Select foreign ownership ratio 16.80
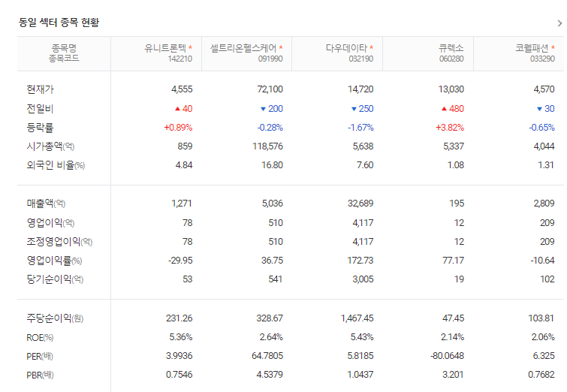 (x=272, y=165)
